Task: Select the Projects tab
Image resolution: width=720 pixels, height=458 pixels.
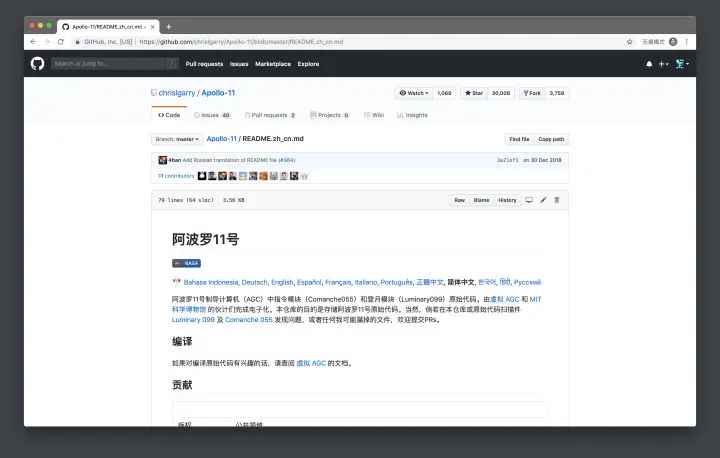Action: click(x=330, y=115)
